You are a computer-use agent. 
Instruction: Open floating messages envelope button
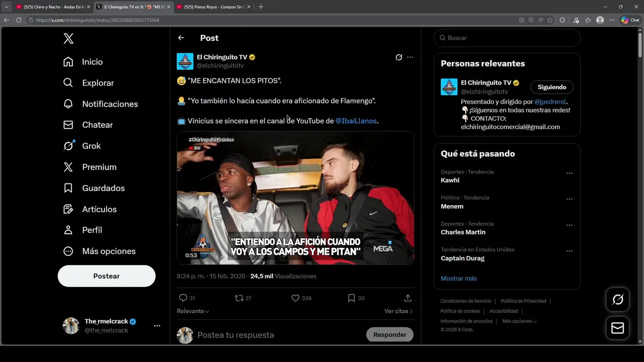617,328
